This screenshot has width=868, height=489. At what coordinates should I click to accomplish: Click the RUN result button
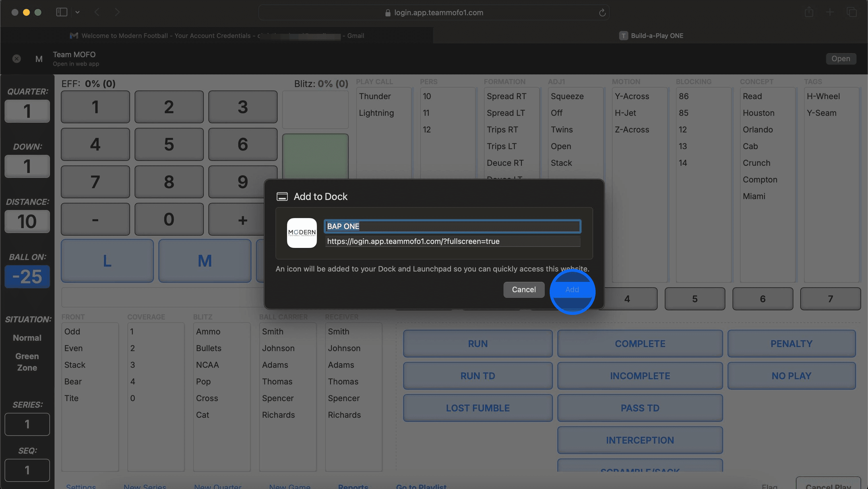[x=477, y=344]
